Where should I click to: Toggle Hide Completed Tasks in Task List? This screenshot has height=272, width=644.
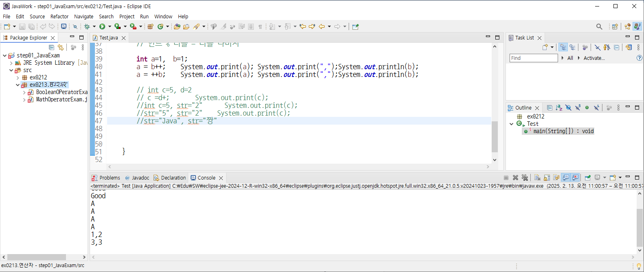(x=597, y=47)
